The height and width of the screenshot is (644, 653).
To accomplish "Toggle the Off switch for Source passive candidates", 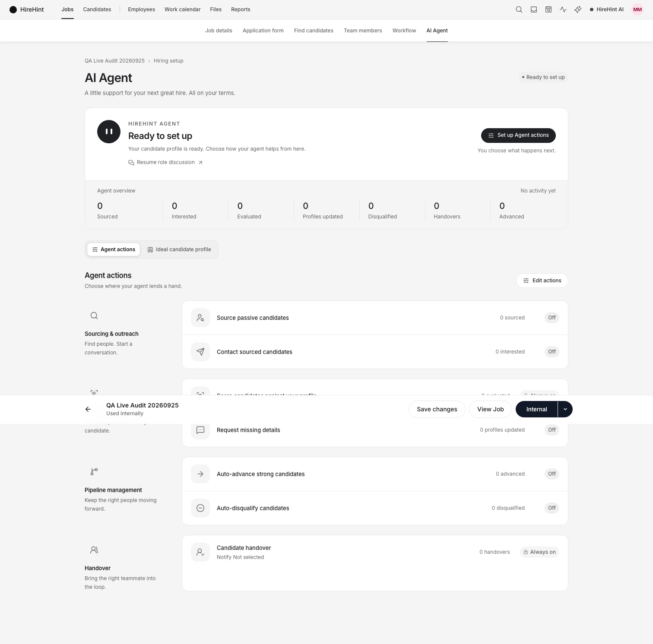I will [552, 318].
